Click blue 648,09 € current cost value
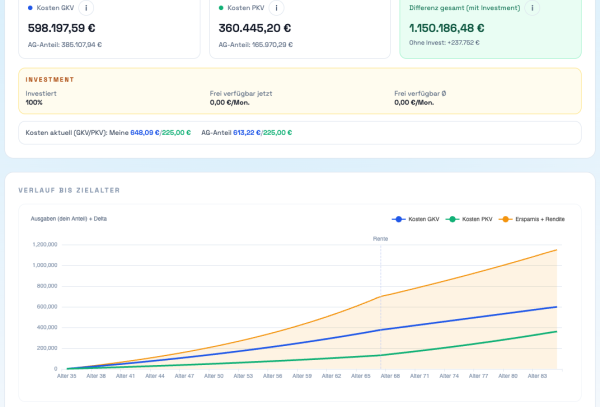The height and width of the screenshot is (407, 600). (x=145, y=132)
